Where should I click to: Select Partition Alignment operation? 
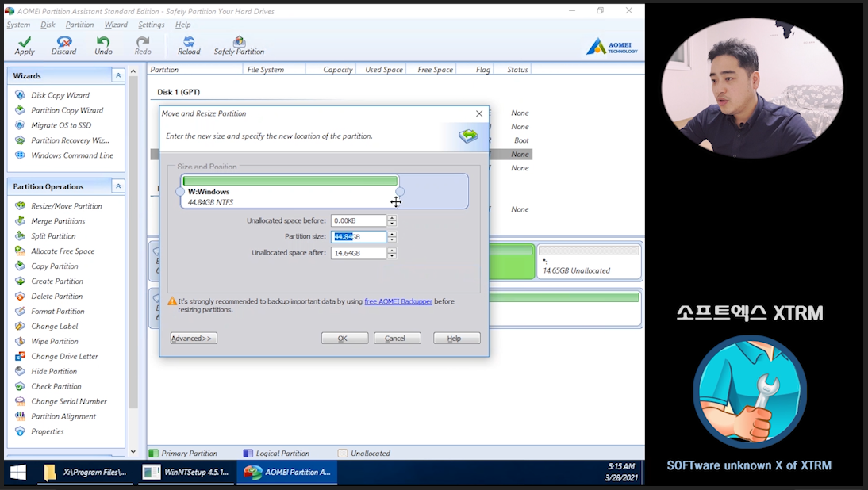(x=63, y=416)
